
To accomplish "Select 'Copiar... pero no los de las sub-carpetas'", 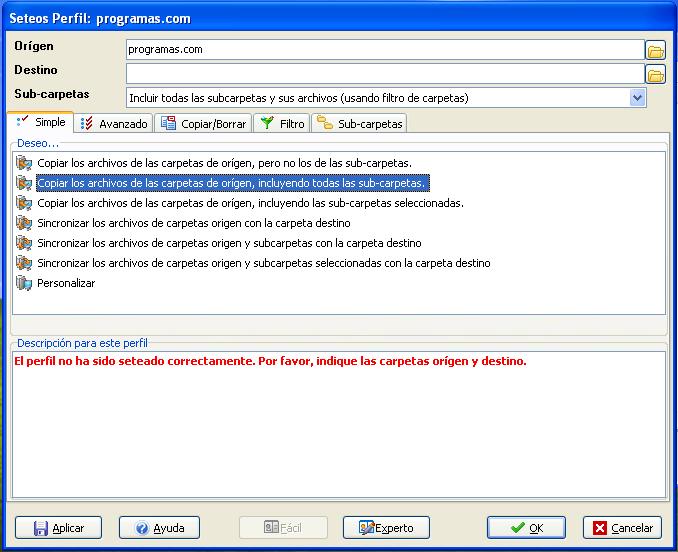I will pyautogui.click(x=224, y=163).
